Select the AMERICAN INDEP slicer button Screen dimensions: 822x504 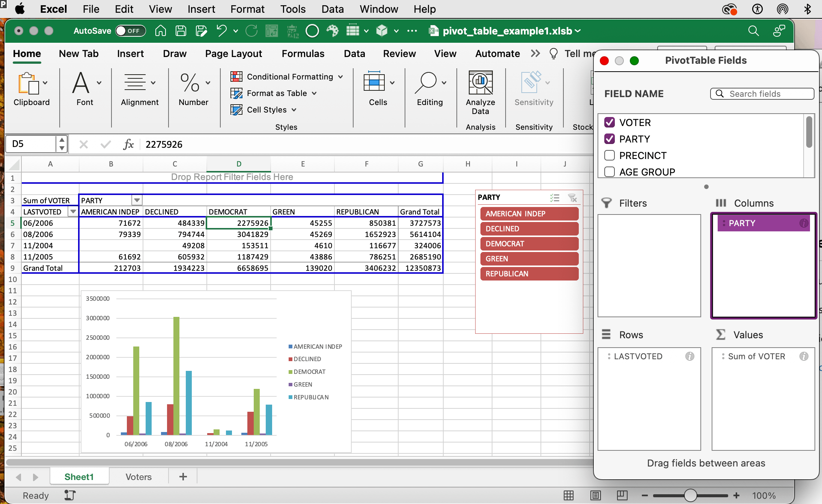[x=529, y=214]
